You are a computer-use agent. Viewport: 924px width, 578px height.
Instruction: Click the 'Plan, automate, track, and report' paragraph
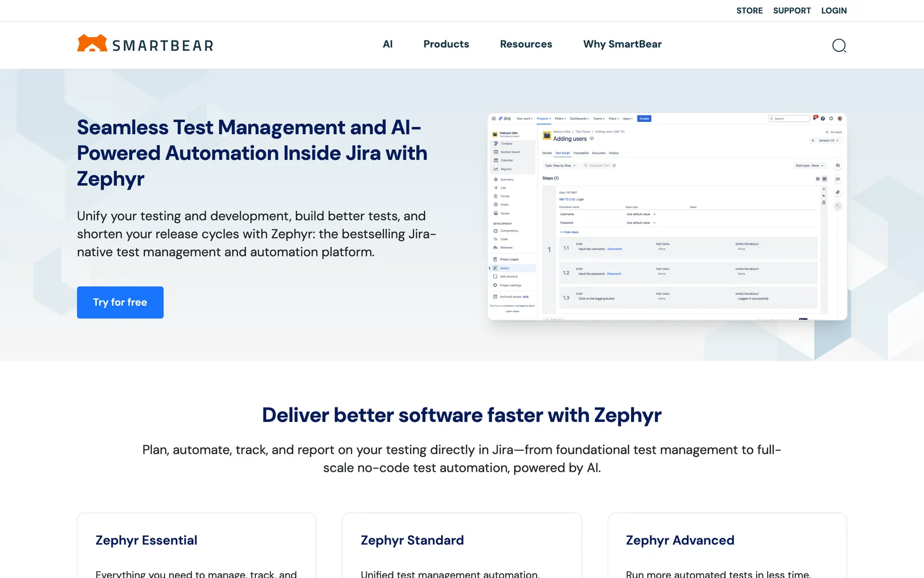point(462,459)
